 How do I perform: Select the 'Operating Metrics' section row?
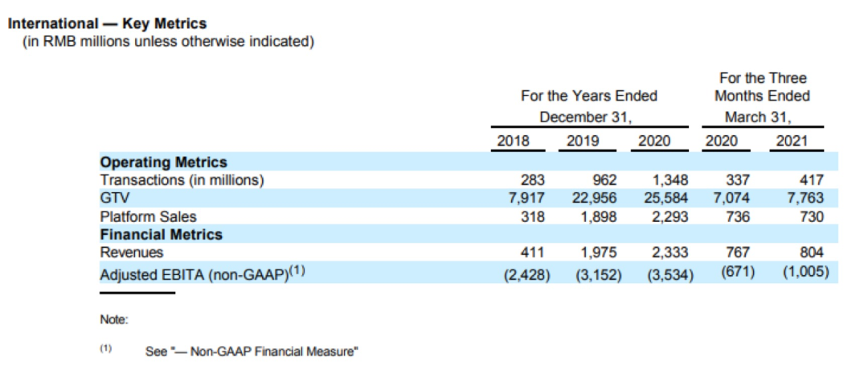tap(163, 162)
